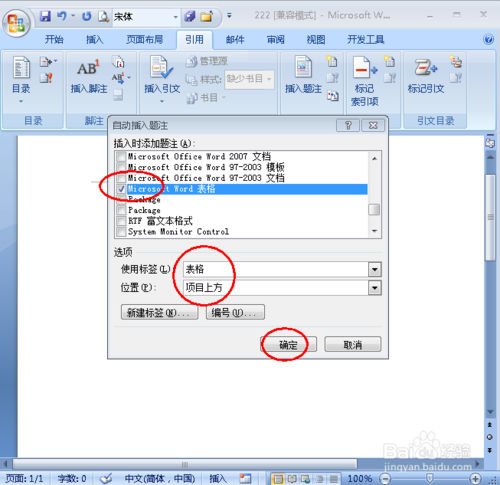Viewport: 500px width, 485px height.
Task: Switch to 邮件 ribbon tab
Action: pyautogui.click(x=235, y=40)
